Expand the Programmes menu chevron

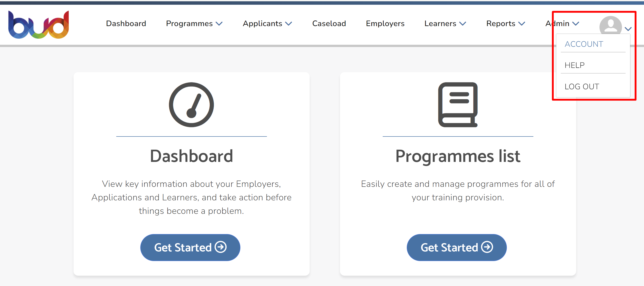[219, 24]
